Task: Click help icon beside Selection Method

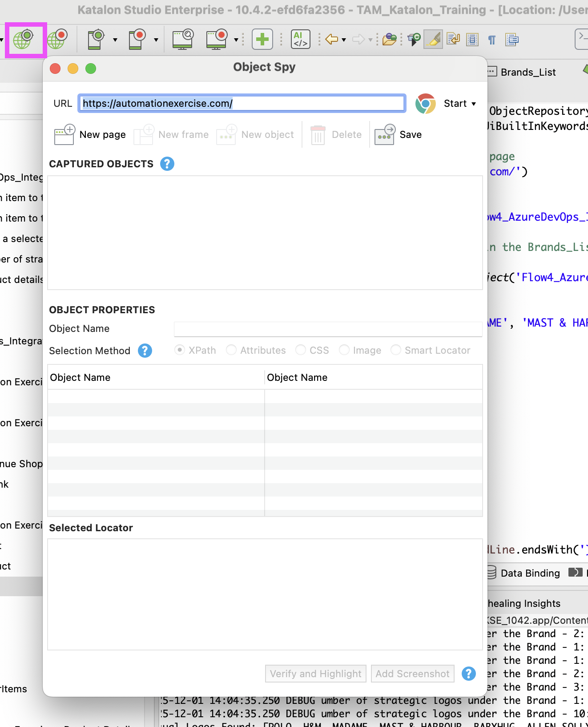Action: [x=145, y=351]
